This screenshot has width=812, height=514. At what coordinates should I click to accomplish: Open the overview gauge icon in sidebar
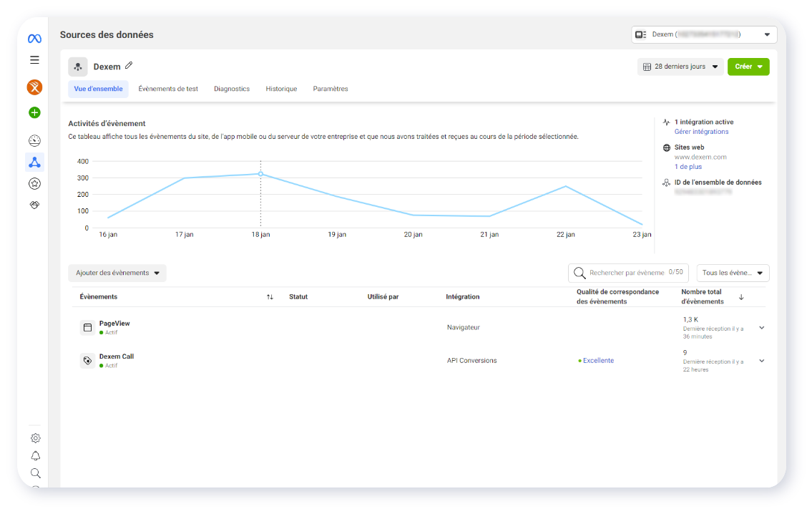point(34,140)
